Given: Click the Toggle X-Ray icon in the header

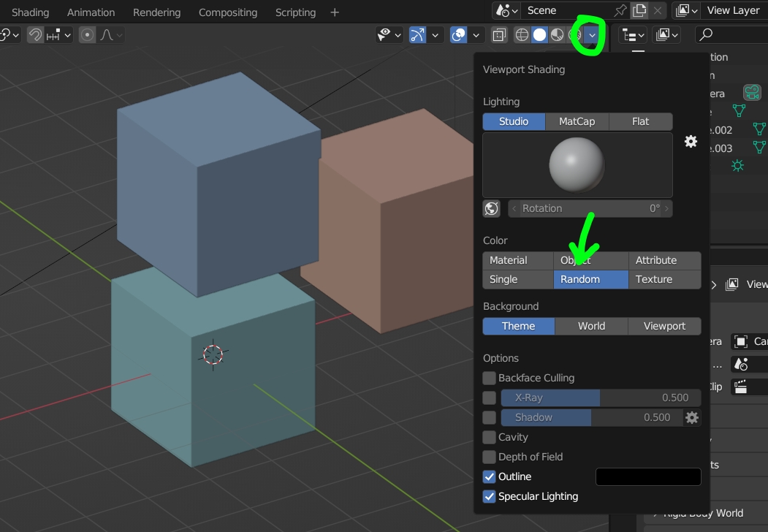Looking at the screenshot, I should pos(499,34).
